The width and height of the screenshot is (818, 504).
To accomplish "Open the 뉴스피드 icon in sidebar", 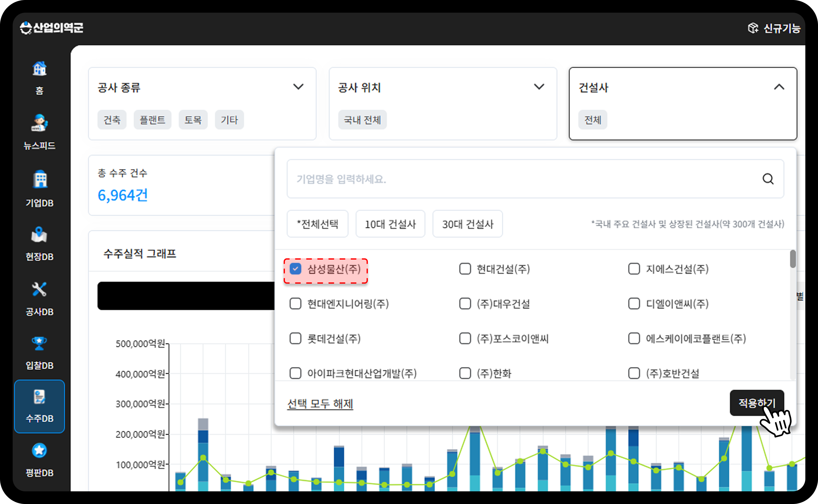I will (39, 123).
